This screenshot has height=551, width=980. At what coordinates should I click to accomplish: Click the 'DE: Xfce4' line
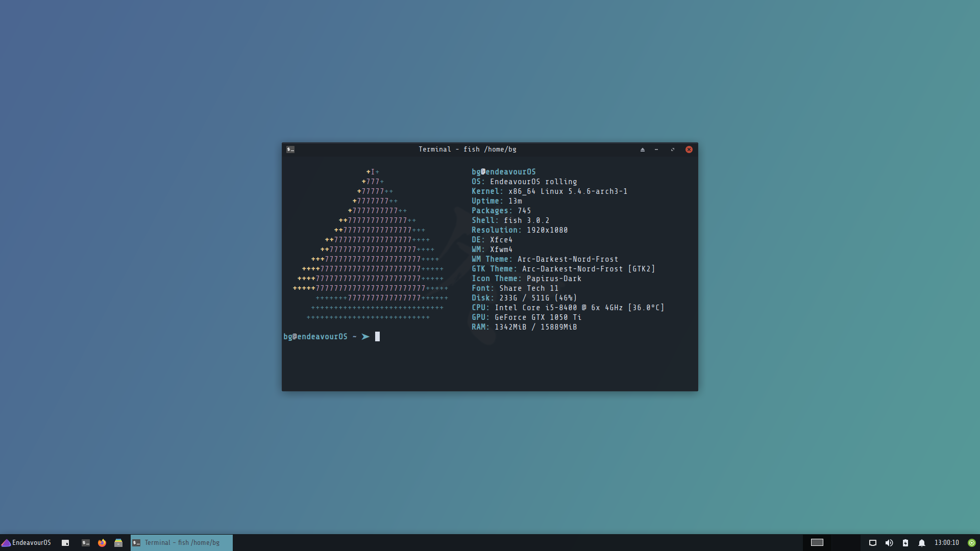tap(492, 240)
